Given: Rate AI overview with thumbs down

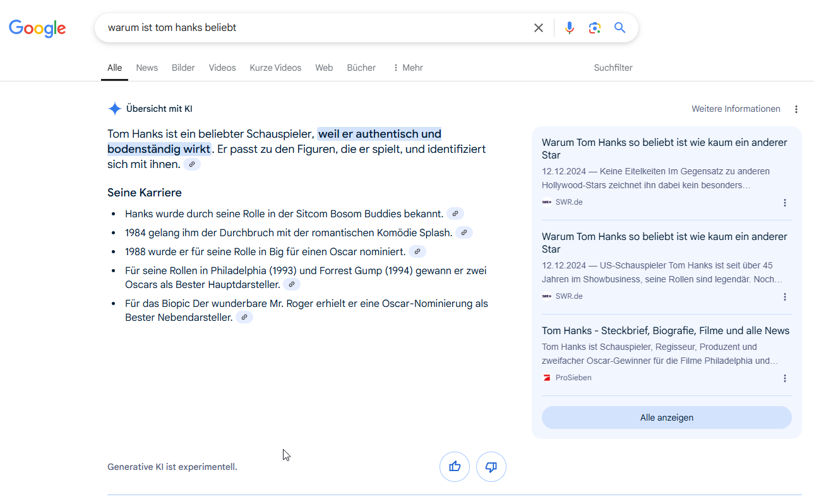Looking at the screenshot, I should coord(491,467).
